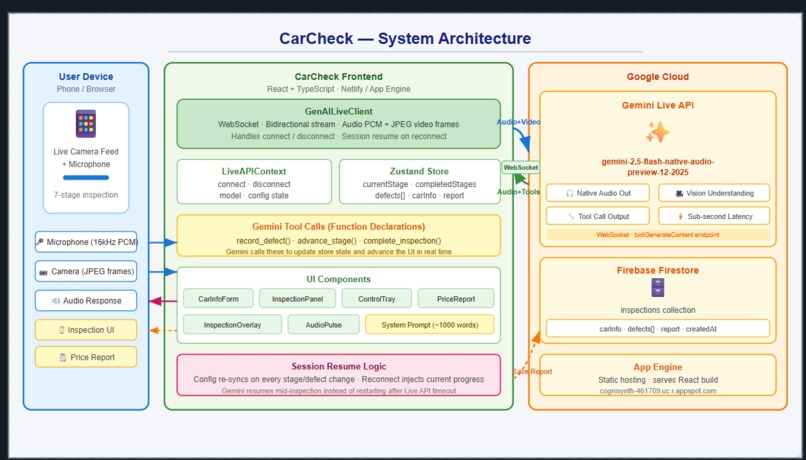
Task: Click the Audio+Tools arrow label
Action: click(519, 192)
